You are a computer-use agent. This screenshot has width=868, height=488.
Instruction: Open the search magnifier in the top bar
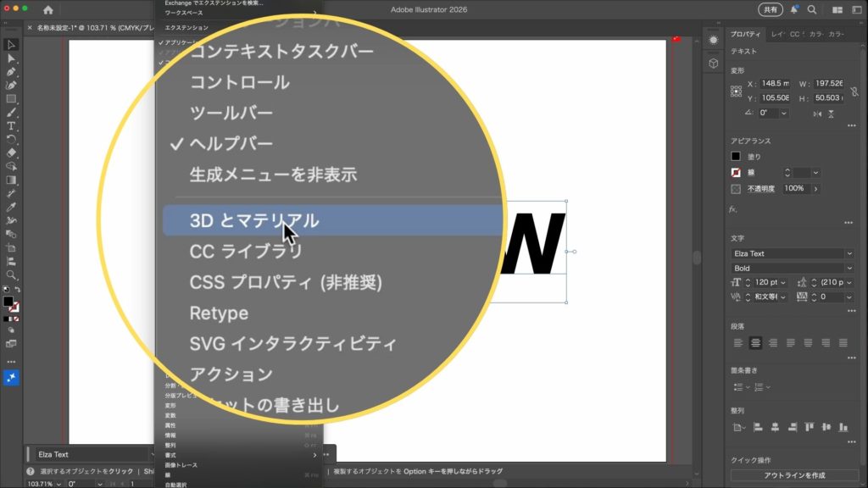[x=812, y=10]
